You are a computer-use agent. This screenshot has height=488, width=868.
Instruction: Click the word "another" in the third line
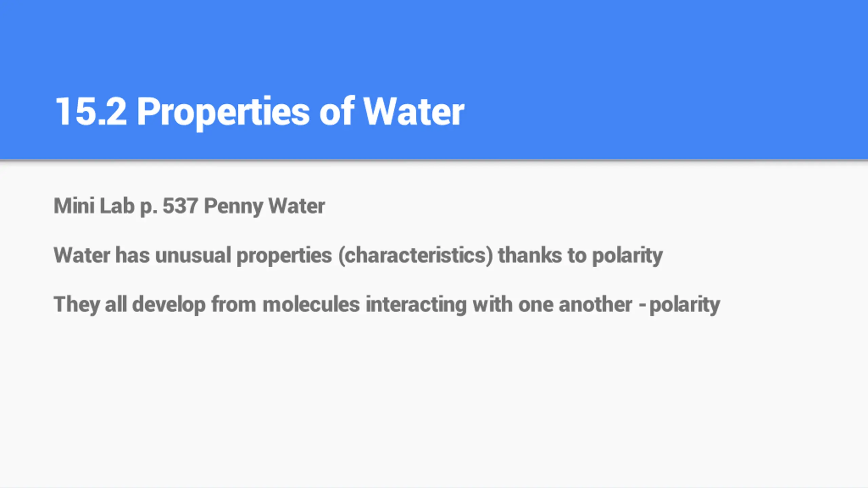tap(595, 304)
